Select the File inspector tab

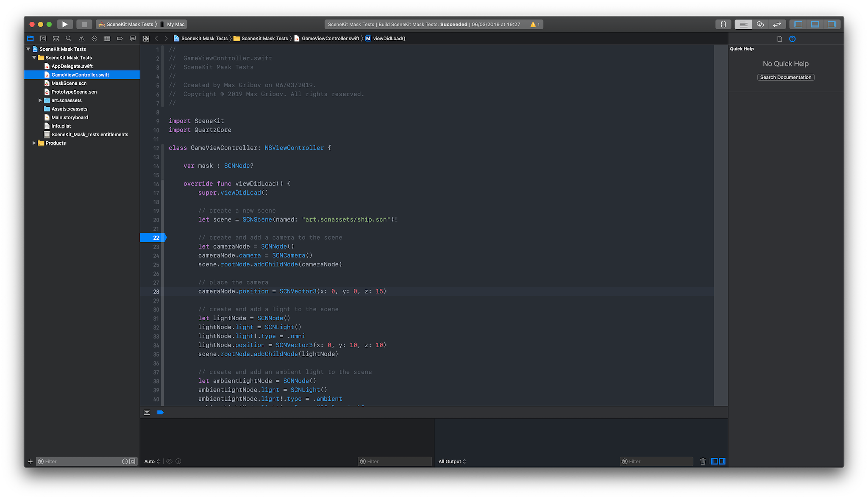pyautogui.click(x=779, y=39)
